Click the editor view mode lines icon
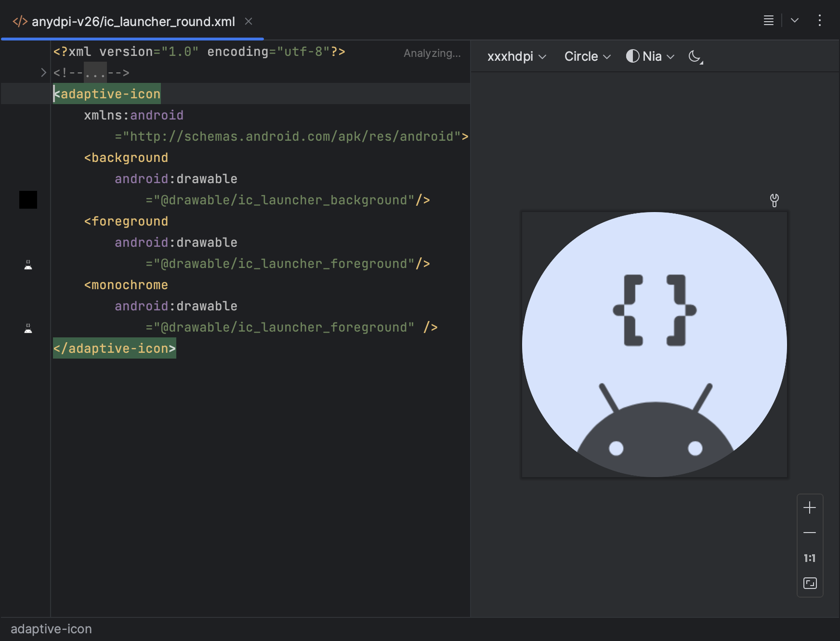The height and width of the screenshot is (641, 840). 768,20
